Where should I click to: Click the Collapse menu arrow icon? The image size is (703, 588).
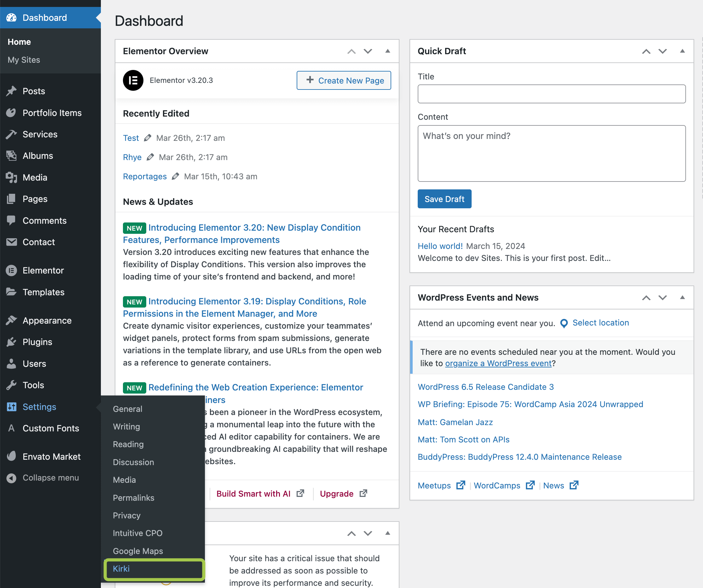pos(11,478)
